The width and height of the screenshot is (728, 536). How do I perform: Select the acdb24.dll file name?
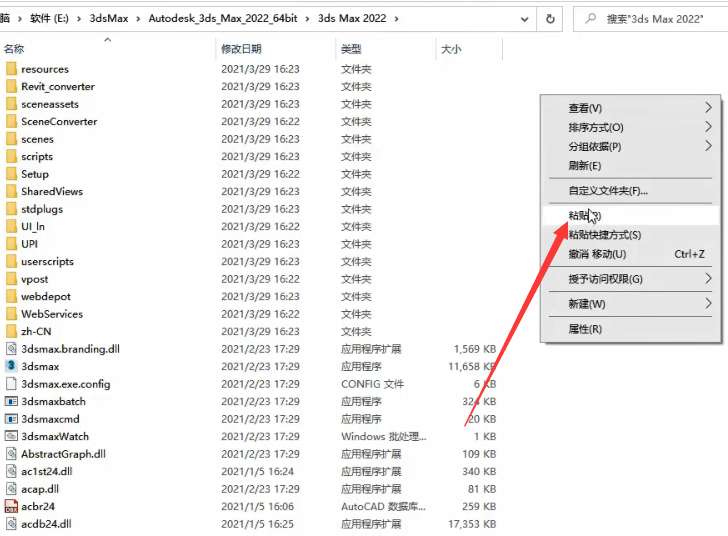click(x=46, y=524)
